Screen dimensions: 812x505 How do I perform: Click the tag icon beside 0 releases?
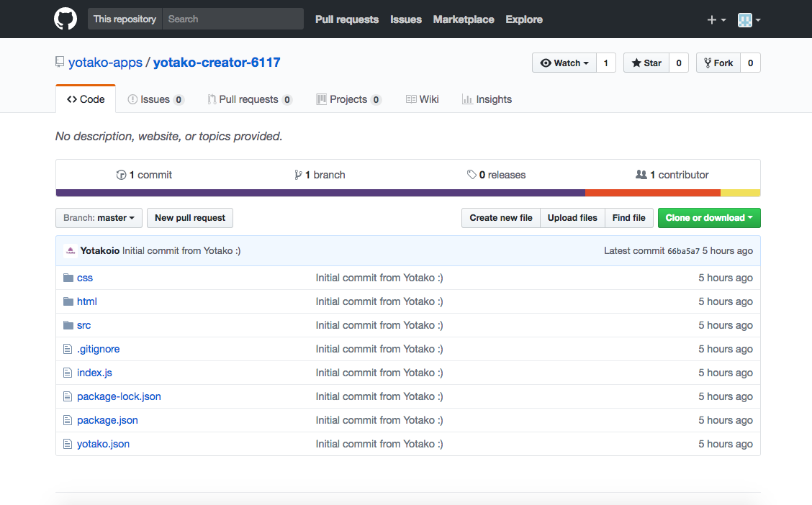(x=472, y=175)
